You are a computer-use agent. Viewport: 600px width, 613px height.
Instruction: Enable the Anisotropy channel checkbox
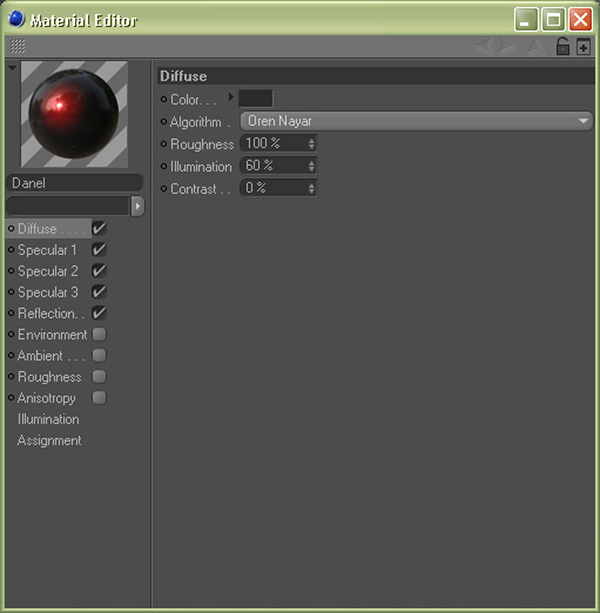[99, 398]
